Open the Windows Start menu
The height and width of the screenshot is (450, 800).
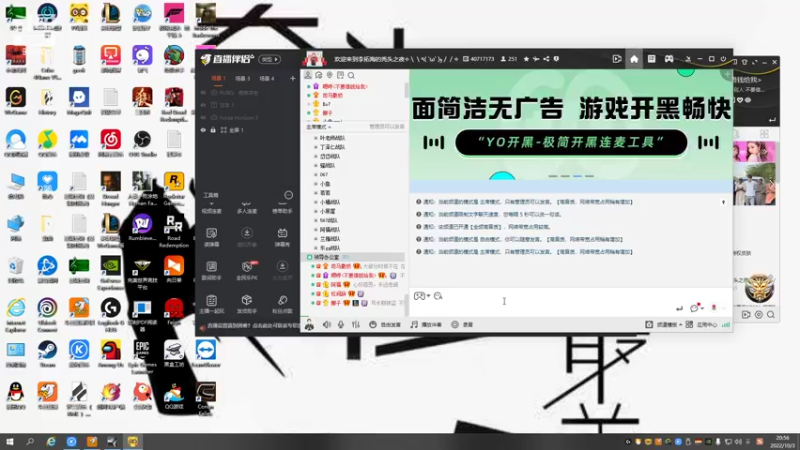pos(9,442)
